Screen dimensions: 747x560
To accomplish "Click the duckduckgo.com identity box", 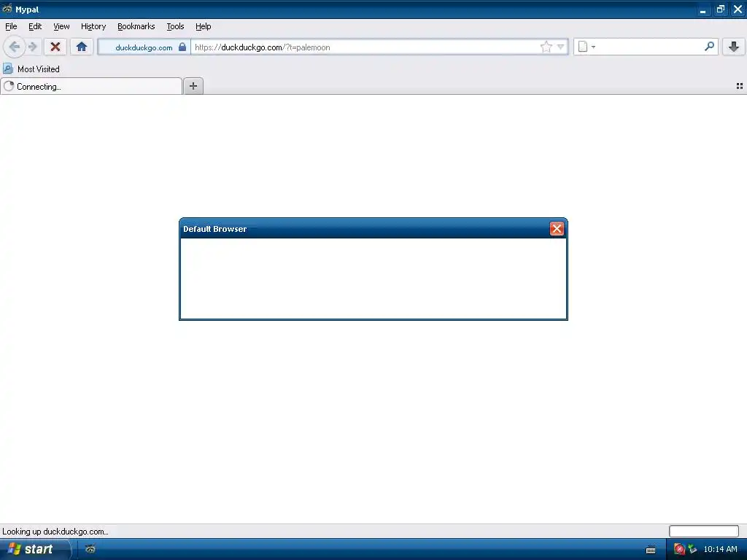I will [x=144, y=47].
